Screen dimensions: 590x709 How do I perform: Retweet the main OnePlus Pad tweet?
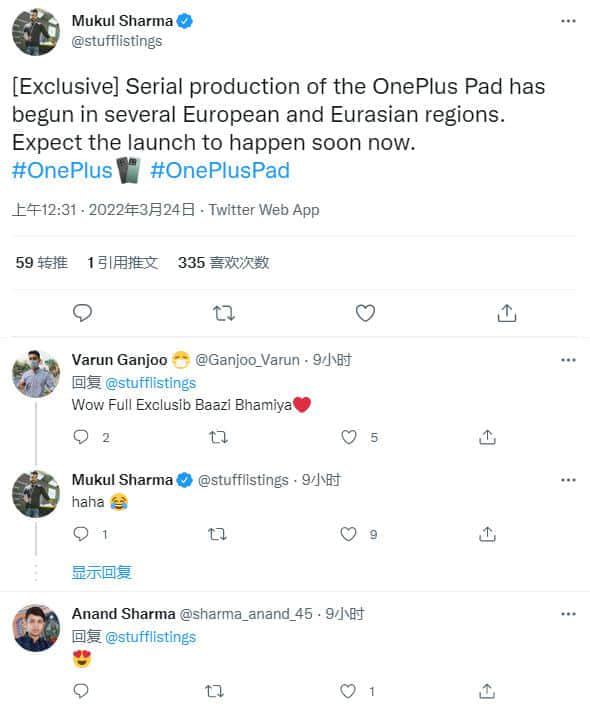click(224, 313)
